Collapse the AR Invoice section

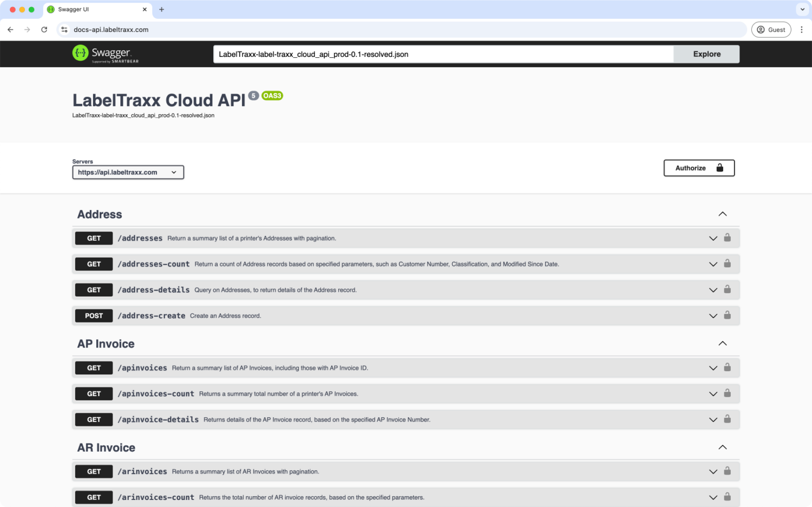click(x=722, y=447)
